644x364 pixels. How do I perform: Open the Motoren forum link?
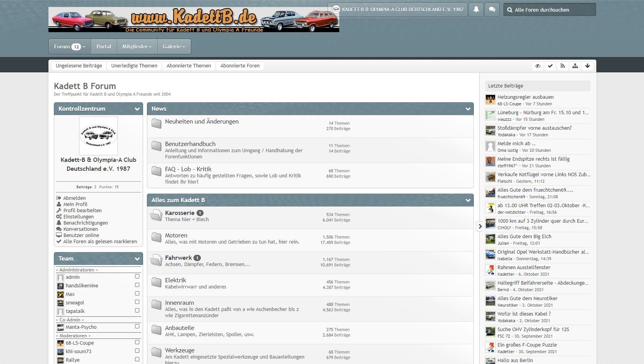(176, 235)
